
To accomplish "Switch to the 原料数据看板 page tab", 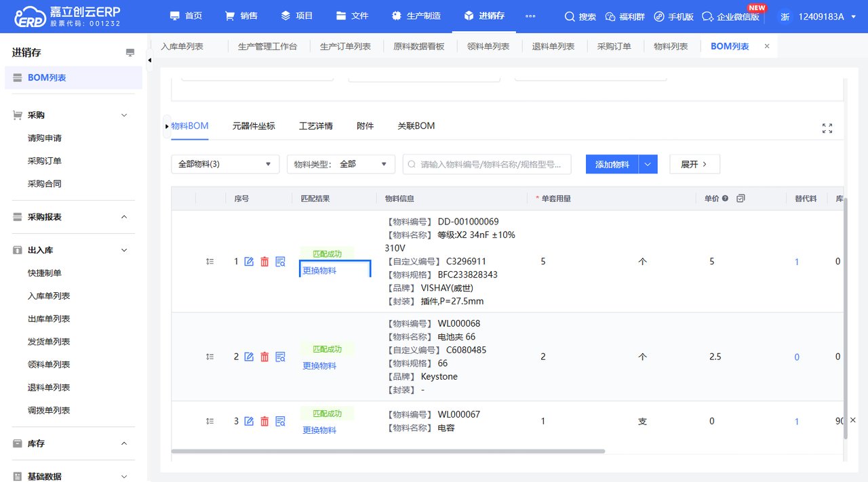I will click(419, 46).
